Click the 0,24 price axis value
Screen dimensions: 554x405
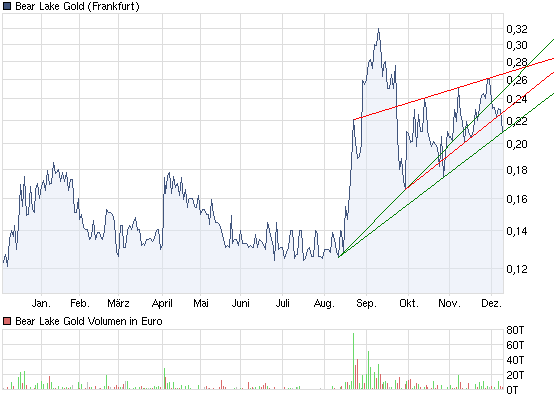[x=517, y=99]
